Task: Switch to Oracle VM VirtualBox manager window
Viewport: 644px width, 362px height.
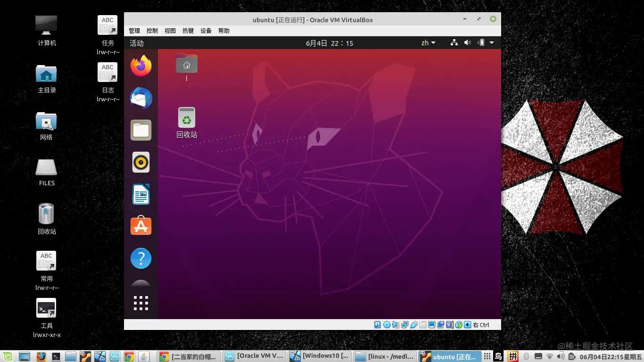Action: (x=254, y=356)
